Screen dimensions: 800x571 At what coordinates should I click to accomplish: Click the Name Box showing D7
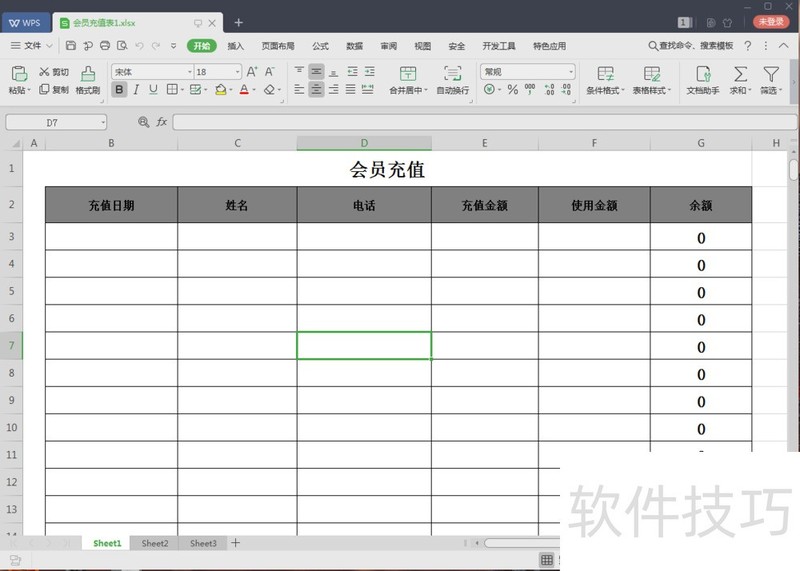coord(56,122)
